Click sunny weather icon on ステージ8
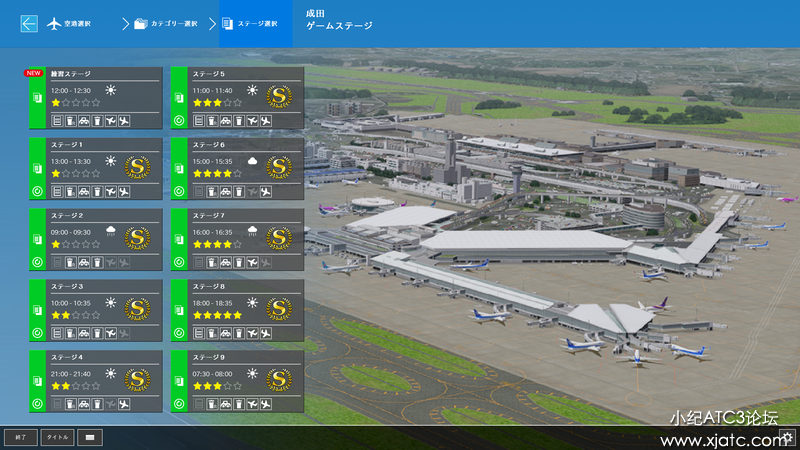This screenshot has height=450, width=800. pos(252,303)
